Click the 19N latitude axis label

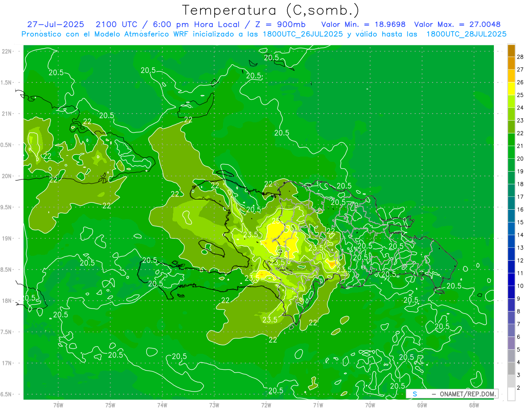click(x=7, y=238)
